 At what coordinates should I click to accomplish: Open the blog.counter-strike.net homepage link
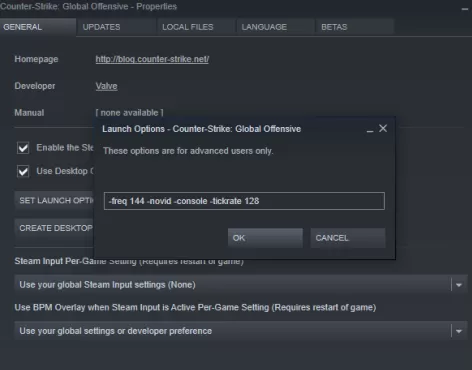point(152,59)
